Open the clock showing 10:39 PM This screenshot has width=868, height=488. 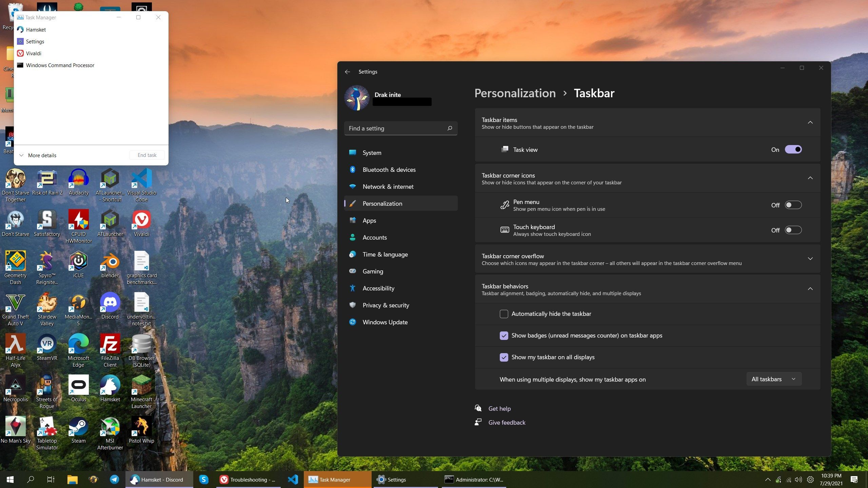click(831, 480)
